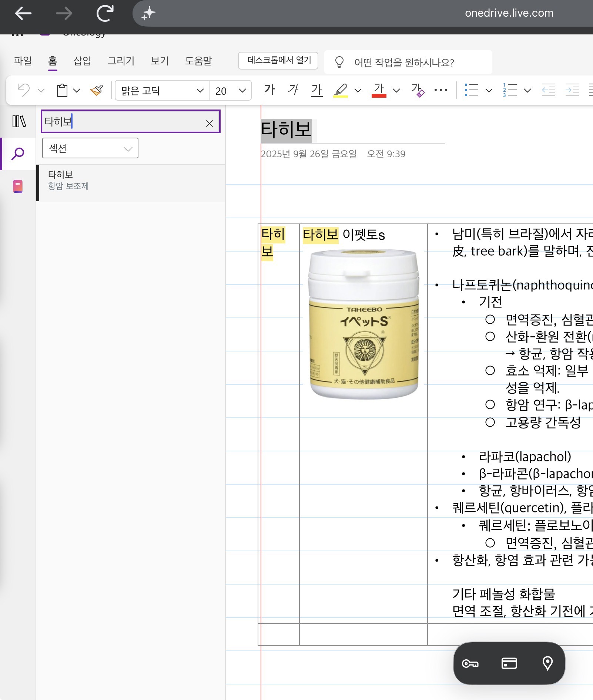
Task: Click the location pin icon
Action: click(x=547, y=663)
